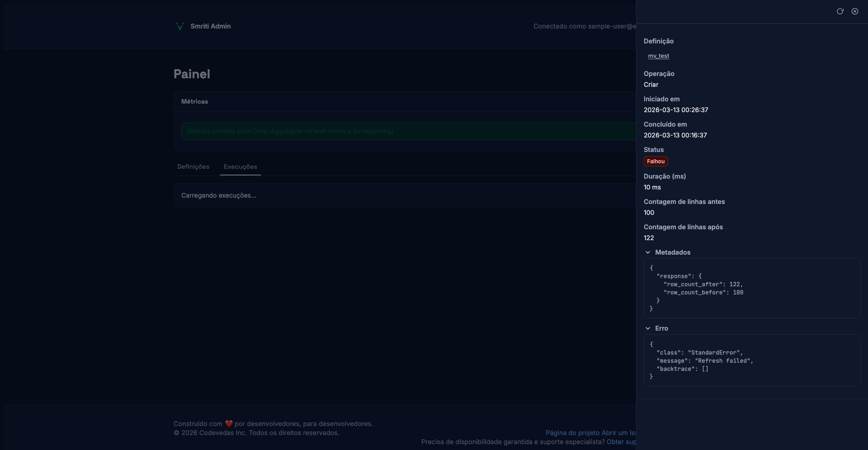This screenshot has height=450, width=868.
Task: Click the Metrics coming soon banner
Action: pyautogui.click(x=407, y=131)
